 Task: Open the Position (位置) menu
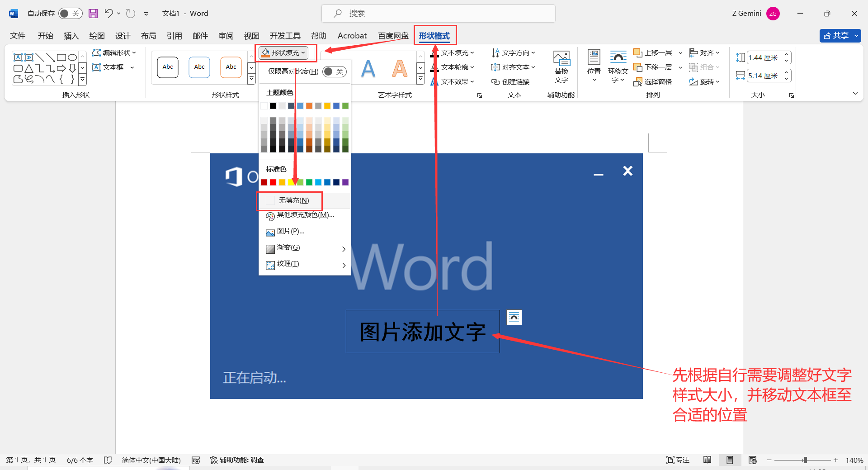[594, 66]
